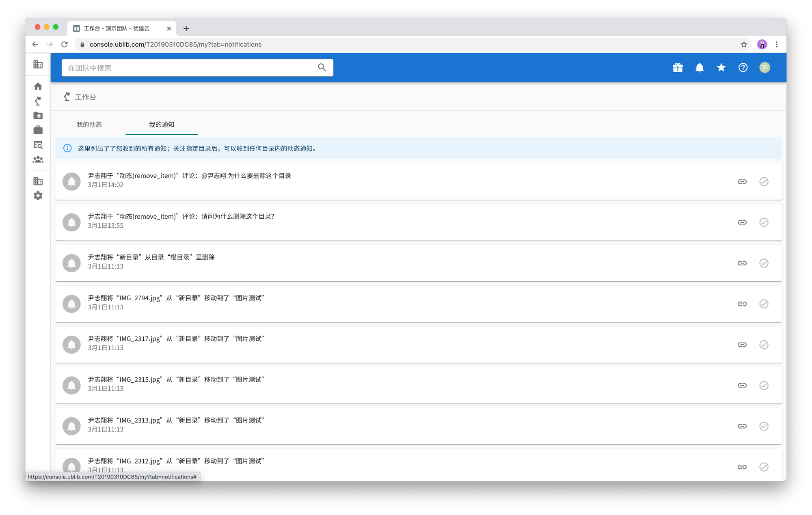812x515 pixels.
Task: Open link icon for IMG_2315.jpg notification
Action: point(742,386)
